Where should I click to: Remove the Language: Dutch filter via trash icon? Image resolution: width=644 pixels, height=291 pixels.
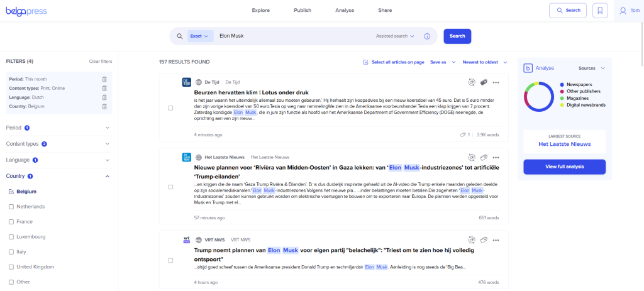[104, 97]
